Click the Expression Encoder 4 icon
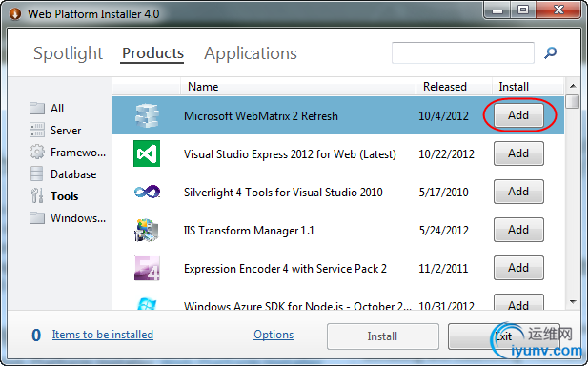The image size is (588, 366). pyautogui.click(x=147, y=268)
